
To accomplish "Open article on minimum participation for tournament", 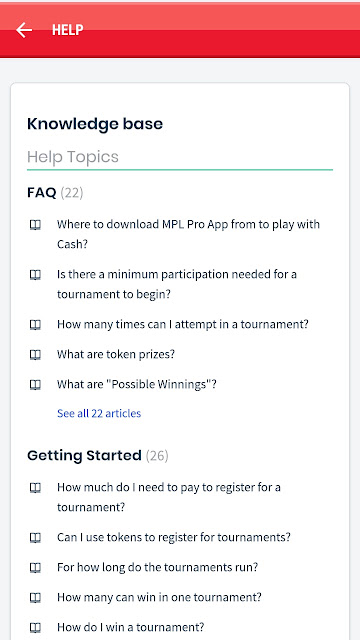I will coord(177,284).
